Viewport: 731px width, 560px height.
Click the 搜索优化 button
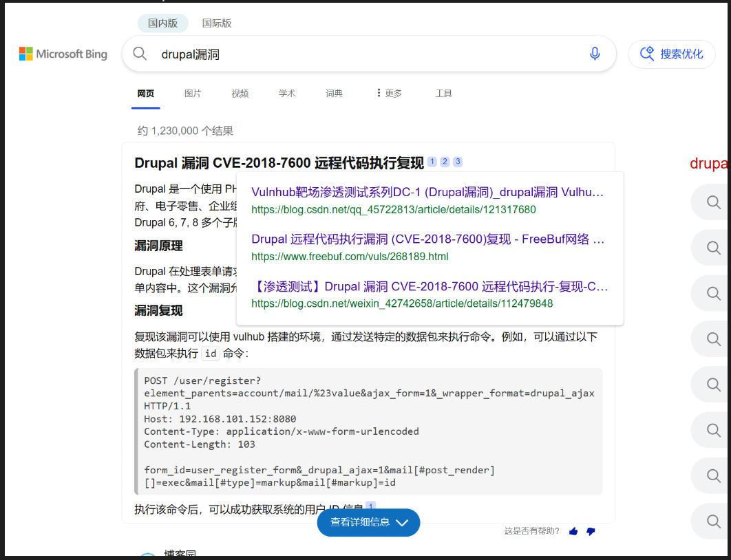point(671,54)
